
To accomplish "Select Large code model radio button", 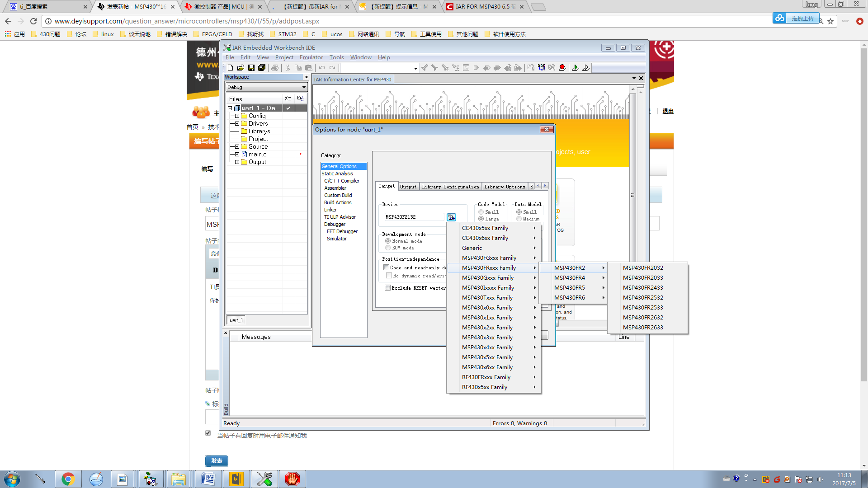I will point(481,219).
